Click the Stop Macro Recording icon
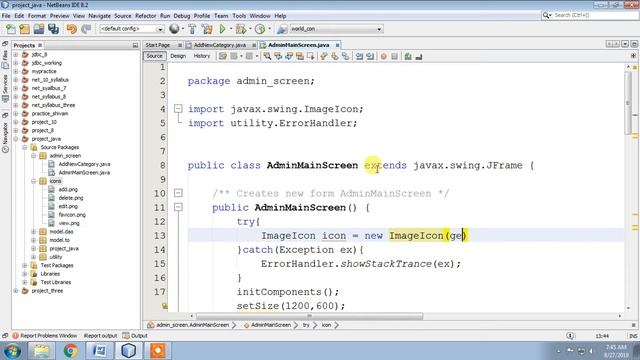Screen dimensions: 640x360 (x=394, y=56)
